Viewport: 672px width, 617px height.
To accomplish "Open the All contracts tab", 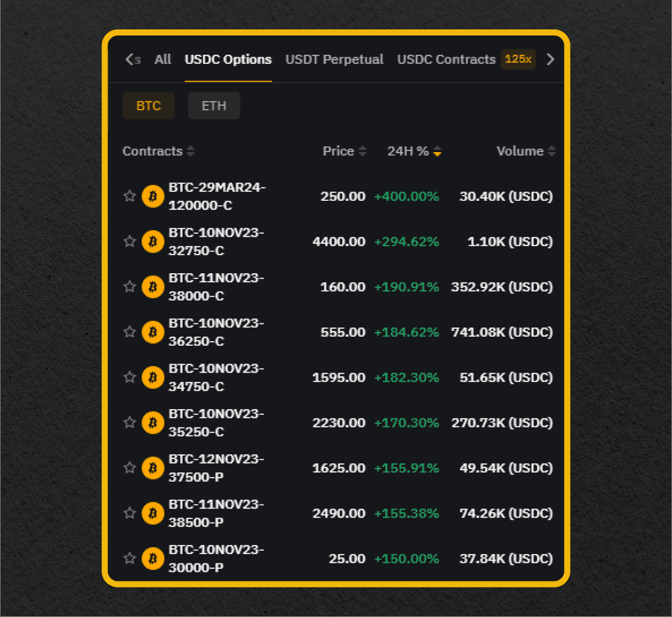I will [x=162, y=59].
